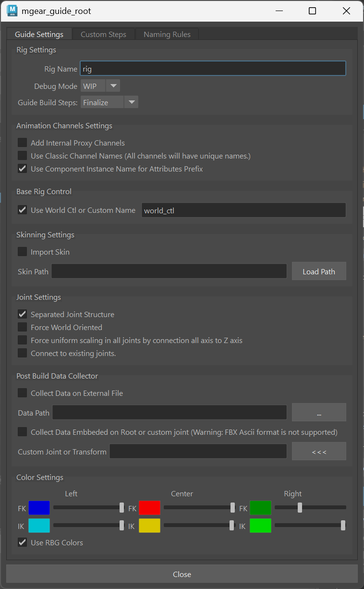Open the Debug Mode dropdown showing WIP
The height and width of the screenshot is (589, 364).
tap(100, 86)
